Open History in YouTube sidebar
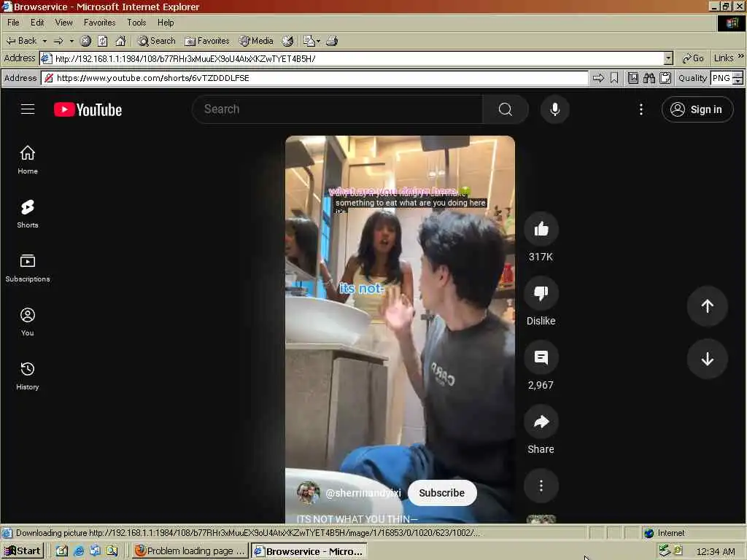The width and height of the screenshot is (747, 560). coord(28,376)
